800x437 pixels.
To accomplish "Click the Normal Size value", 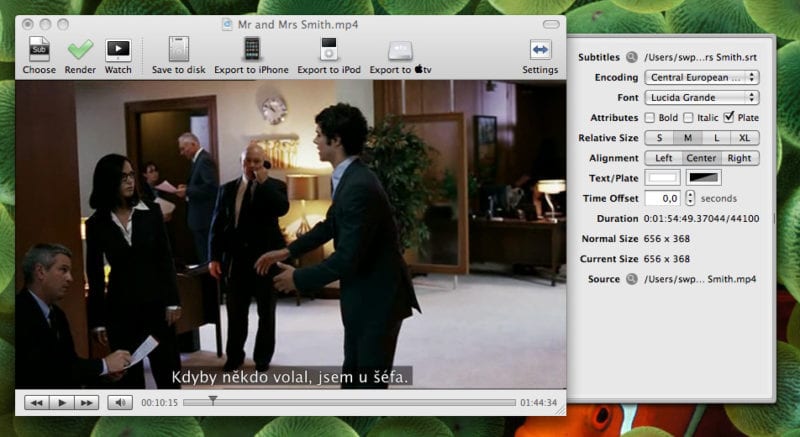I will (x=666, y=239).
